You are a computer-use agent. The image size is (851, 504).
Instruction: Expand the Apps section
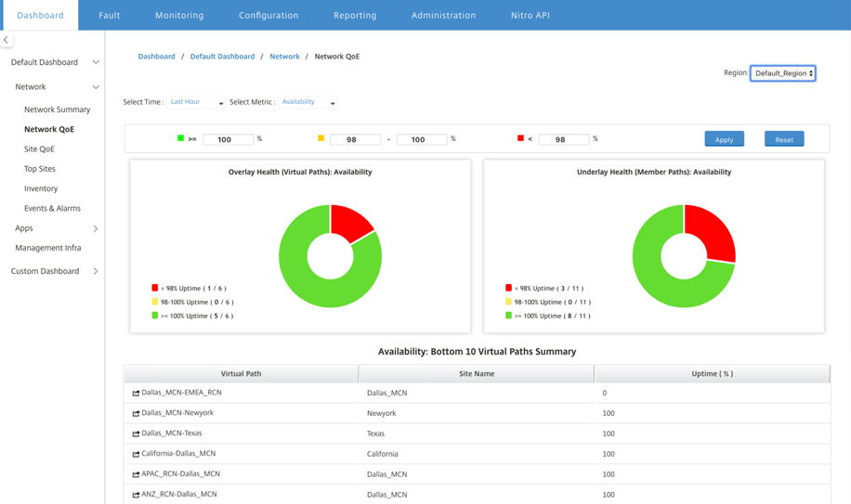[96, 228]
